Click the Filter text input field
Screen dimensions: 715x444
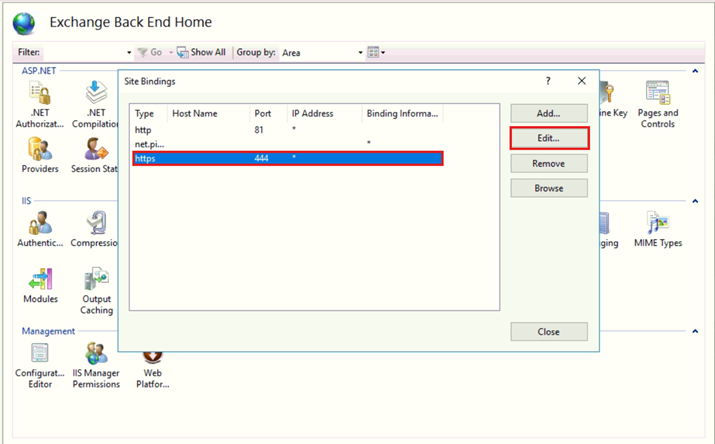[x=83, y=53]
